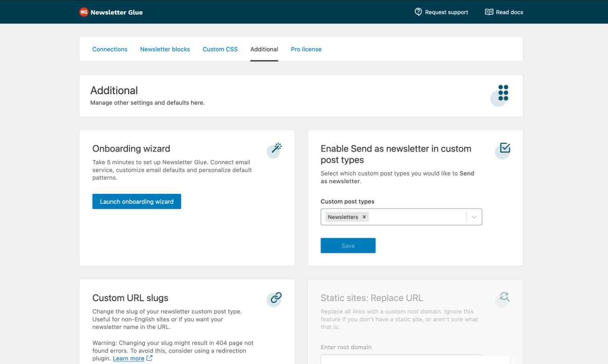608x364 pixels.
Task: Click the Enter root domain input field
Action: click(415, 359)
